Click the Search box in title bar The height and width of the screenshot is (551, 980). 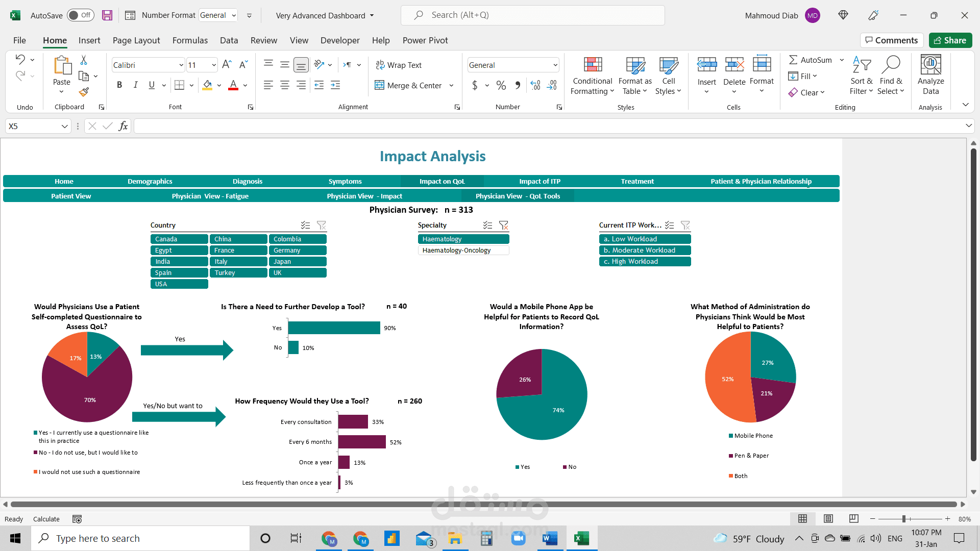(532, 15)
